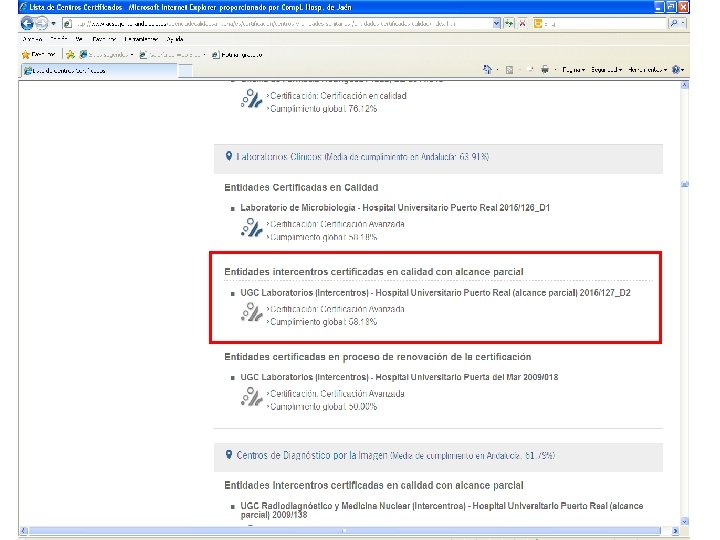Open UGC Laboratorios Puerta del Mar 2009/018 entry
Image resolution: width=720 pixels, height=540 pixels.
[x=399, y=377]
